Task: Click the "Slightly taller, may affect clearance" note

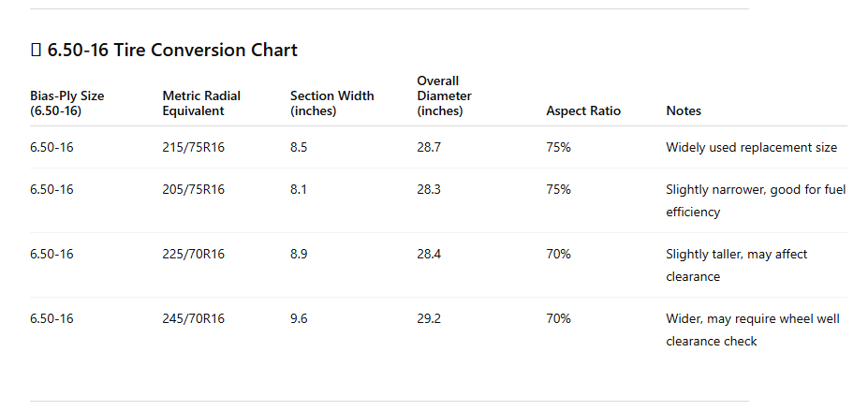Action: (736, 265)
